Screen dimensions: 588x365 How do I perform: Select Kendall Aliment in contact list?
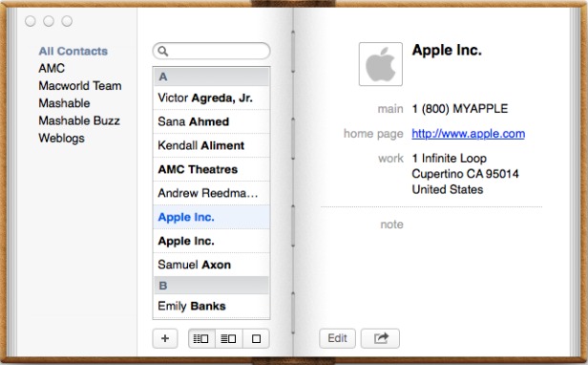[211, 145]
